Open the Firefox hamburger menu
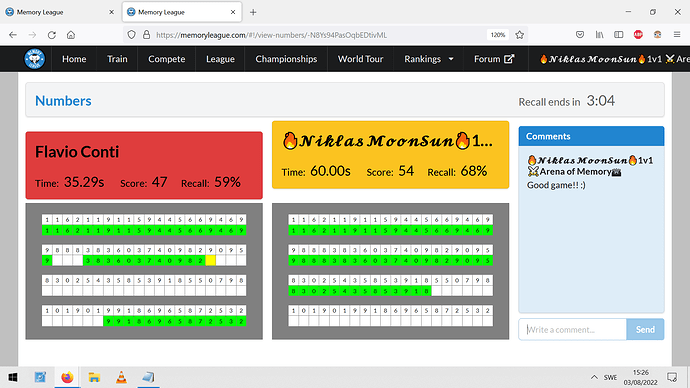Viewport: 690px width, 388px height. click(x=677, y=35)
